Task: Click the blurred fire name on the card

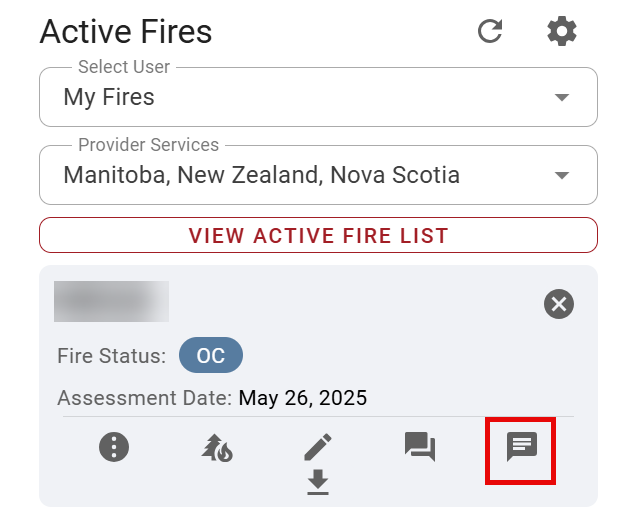Action: [x=111, y=301]
